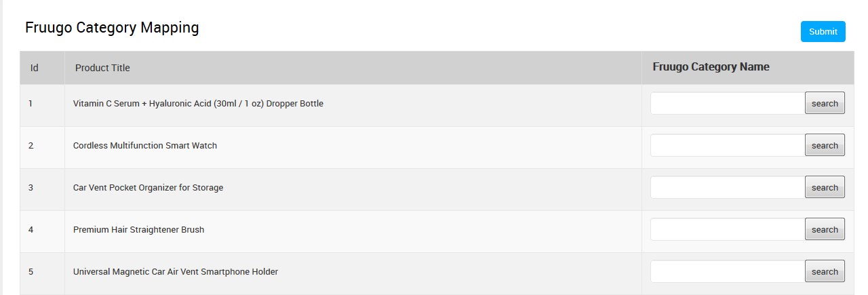Click the Product Title column header
The image size is (868, 295).
[x=102, y=68]
